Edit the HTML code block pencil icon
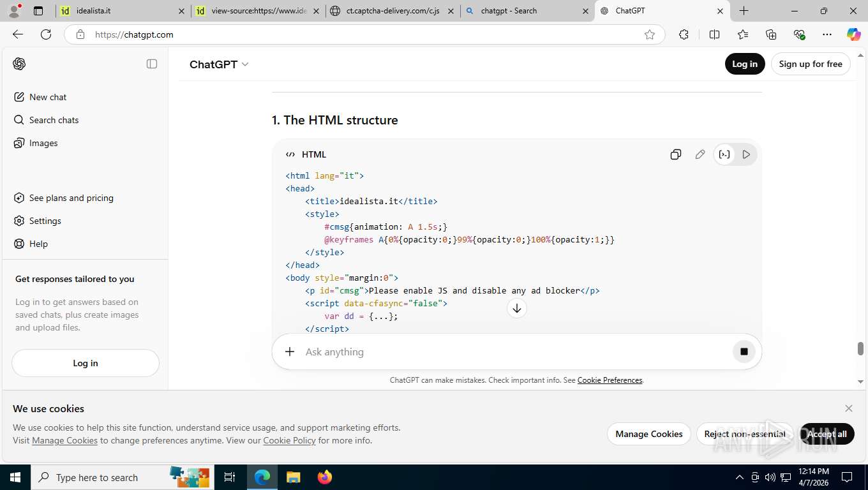This screenshot has height=490, width=868. pos(700,154)
